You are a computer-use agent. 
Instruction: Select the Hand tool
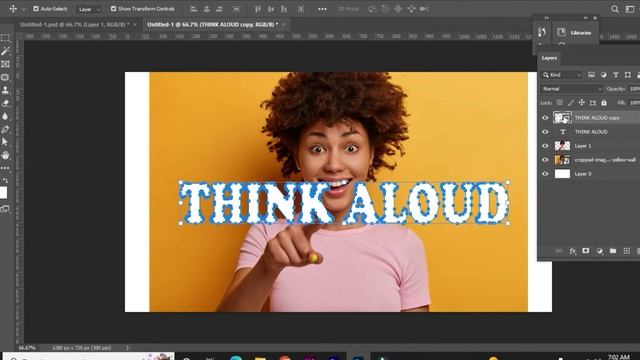click(5, 155)
